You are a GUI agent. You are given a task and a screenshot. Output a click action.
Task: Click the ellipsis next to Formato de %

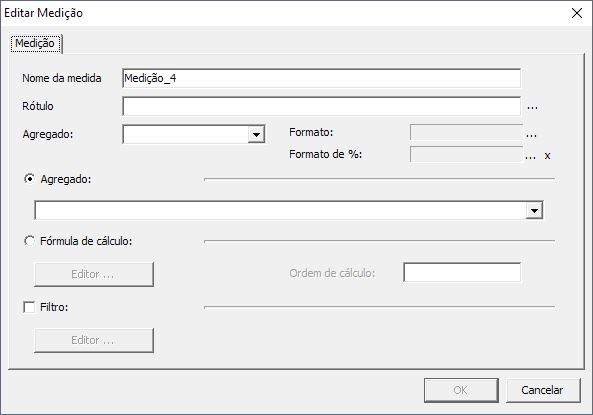click(531, 156)
